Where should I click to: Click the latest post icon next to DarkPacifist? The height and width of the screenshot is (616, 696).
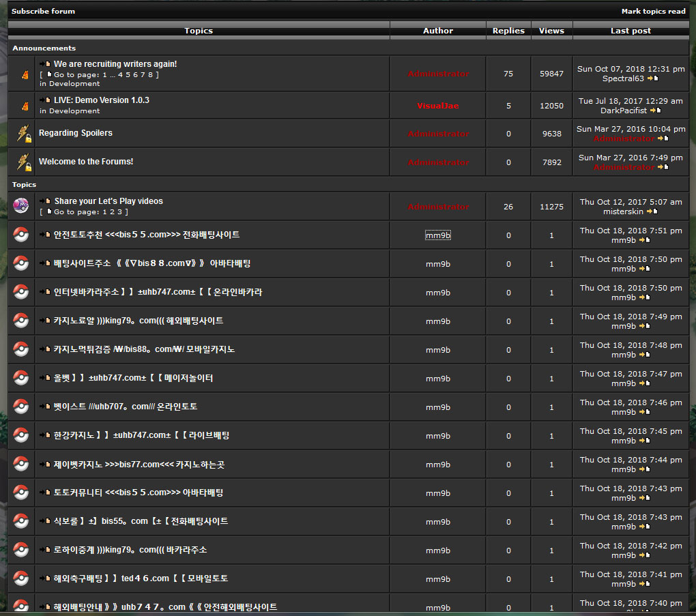point(655,111)
